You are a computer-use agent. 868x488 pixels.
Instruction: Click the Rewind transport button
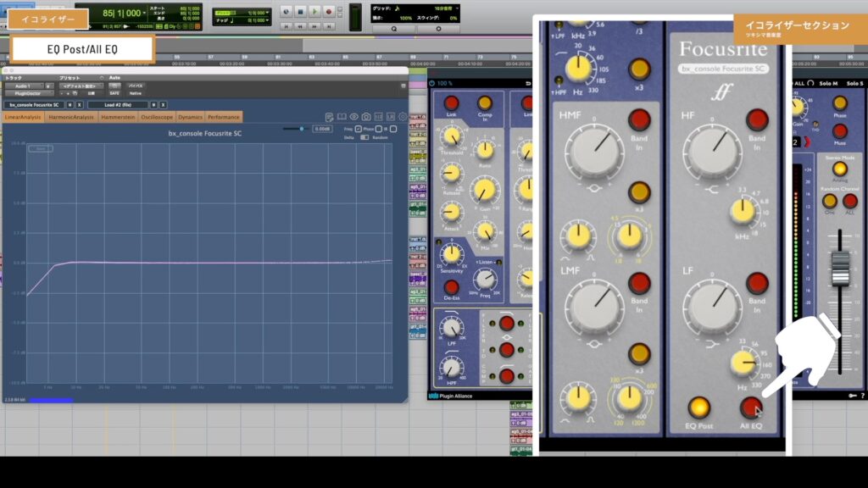tap(301, 26)
